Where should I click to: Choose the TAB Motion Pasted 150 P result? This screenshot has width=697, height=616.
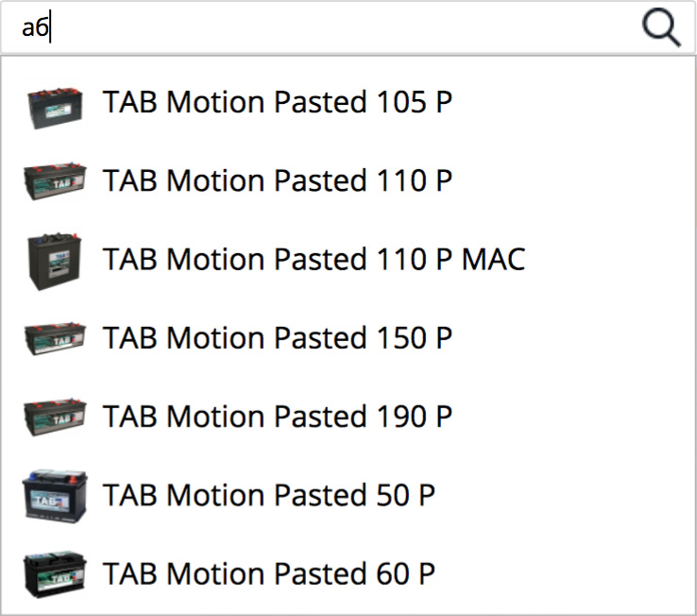click(x=278, y=337)
